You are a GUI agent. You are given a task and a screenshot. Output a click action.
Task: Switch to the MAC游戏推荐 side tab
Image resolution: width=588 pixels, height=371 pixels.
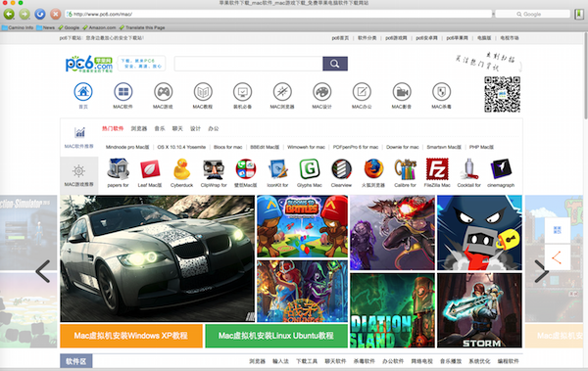(x=79, y=175)
